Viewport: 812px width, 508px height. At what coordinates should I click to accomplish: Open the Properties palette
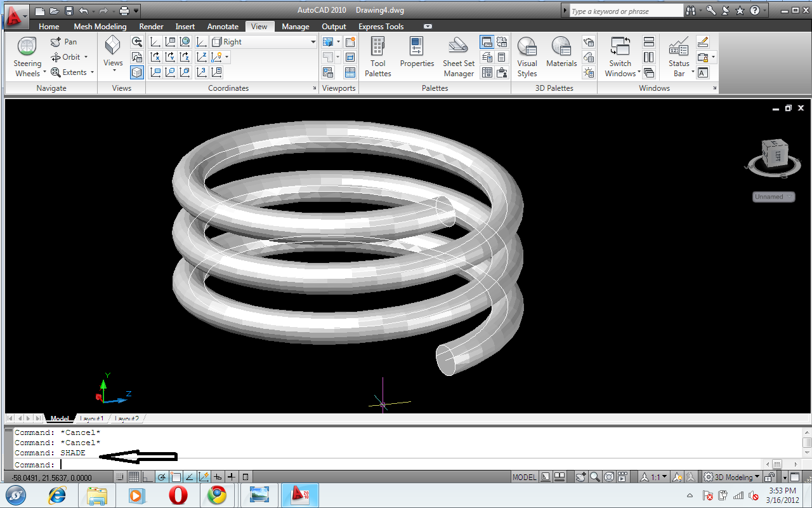(417, 56)
